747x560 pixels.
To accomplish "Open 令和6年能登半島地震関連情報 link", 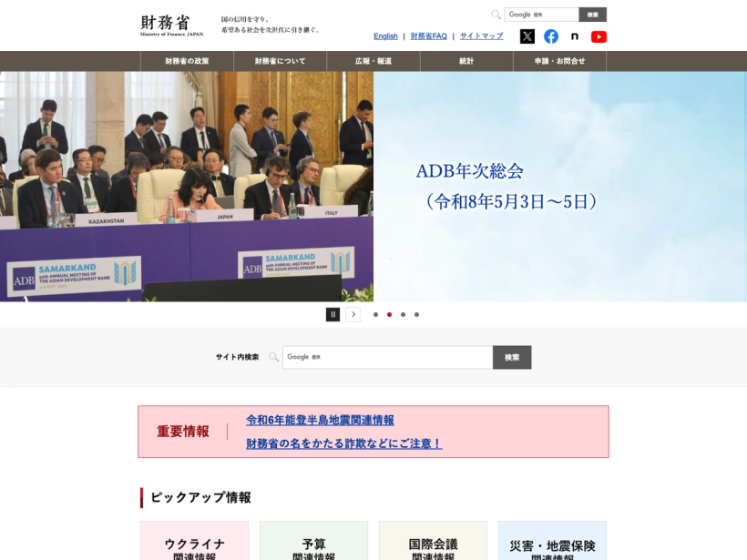I will tap(320, 420).
